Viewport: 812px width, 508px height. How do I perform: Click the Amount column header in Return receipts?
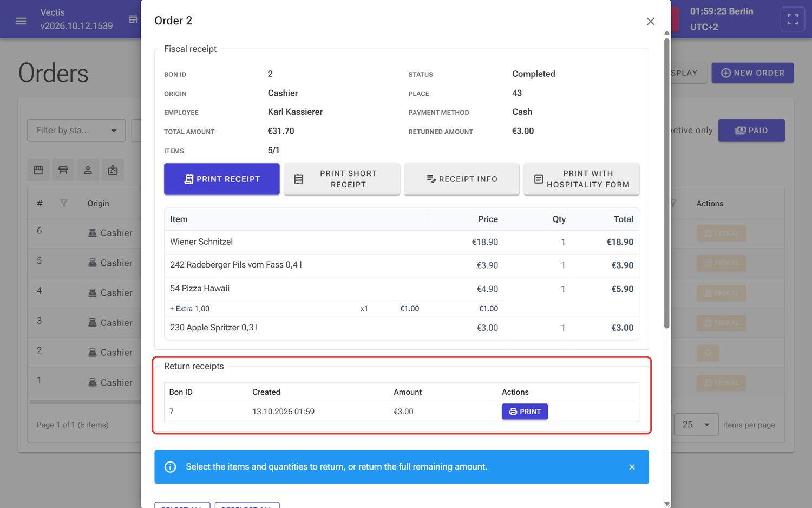[408, 392]
